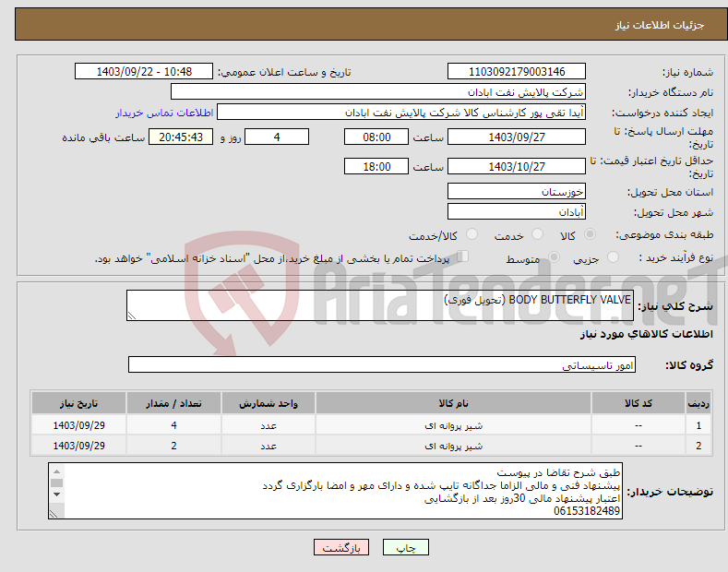This screenshot has height=572, width=728.
Task: Select the جزیی purchase type radio
Action: pyautogui.click(x=613, y=257)
